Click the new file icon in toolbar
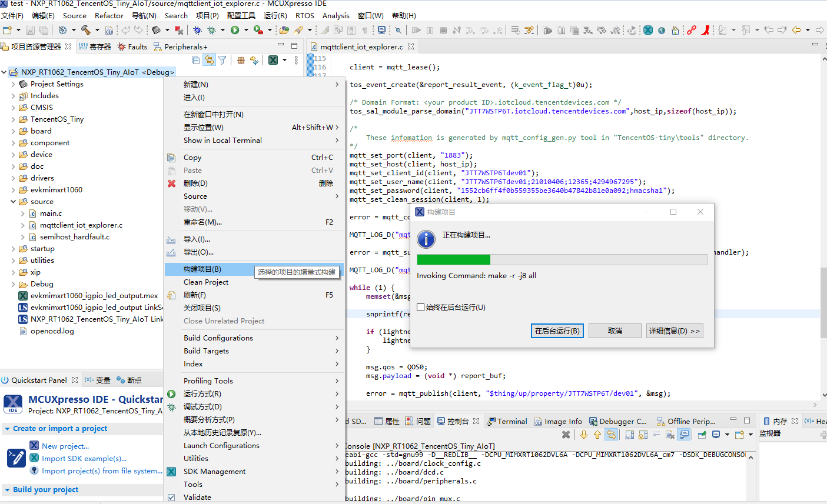827x504 pixels. 8,30
